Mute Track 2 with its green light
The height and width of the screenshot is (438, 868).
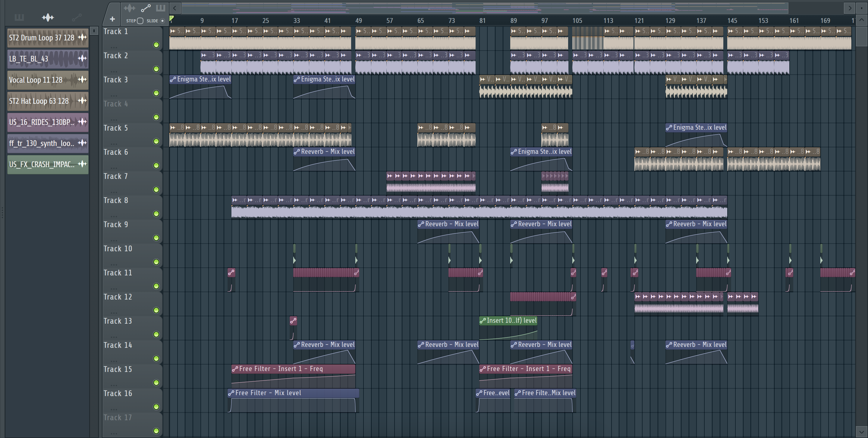click(x=156, y=69)
